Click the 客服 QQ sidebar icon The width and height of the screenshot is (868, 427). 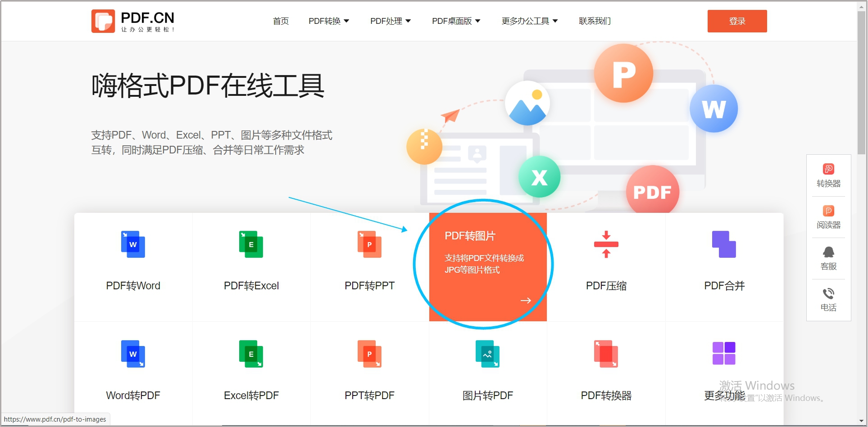tap(828, 252)
